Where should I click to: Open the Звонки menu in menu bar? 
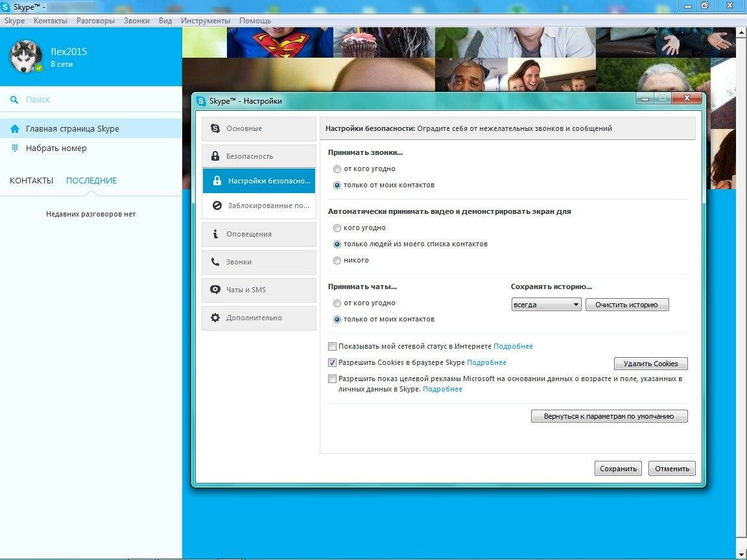tap(136, 21)
